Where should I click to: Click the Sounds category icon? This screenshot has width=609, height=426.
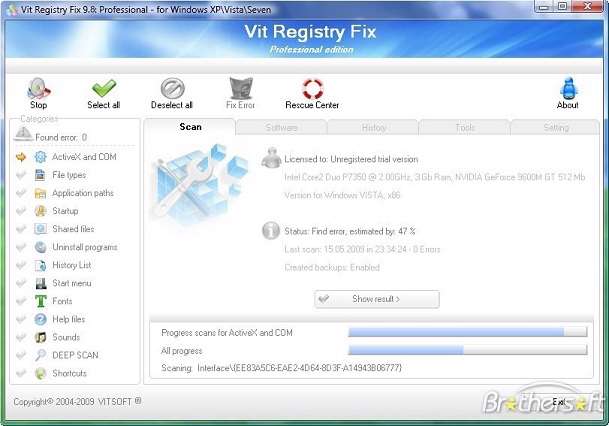point(40,337)
